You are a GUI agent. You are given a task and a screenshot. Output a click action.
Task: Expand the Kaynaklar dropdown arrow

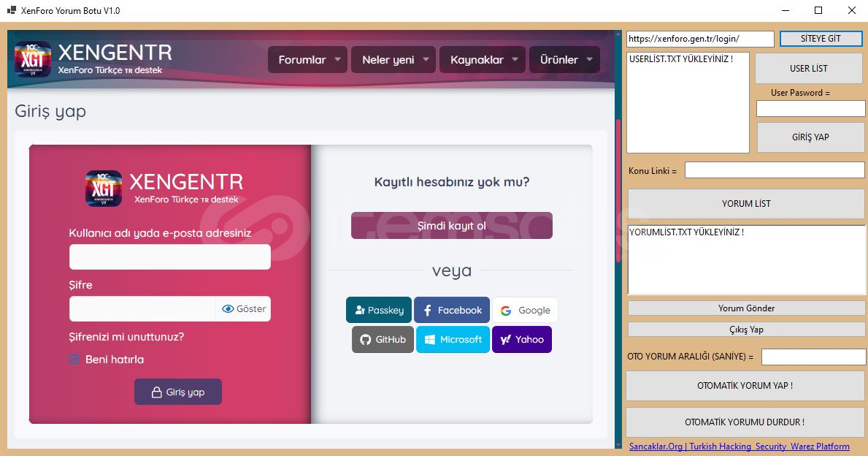coord(515,59)
